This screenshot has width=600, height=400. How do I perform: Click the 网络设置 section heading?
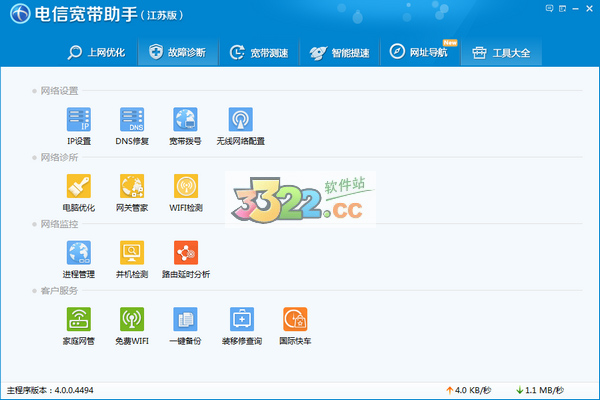point(59,91)
